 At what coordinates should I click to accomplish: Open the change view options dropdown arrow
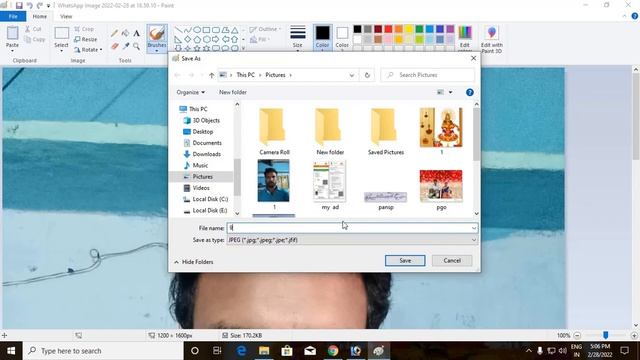click(451, 92)
